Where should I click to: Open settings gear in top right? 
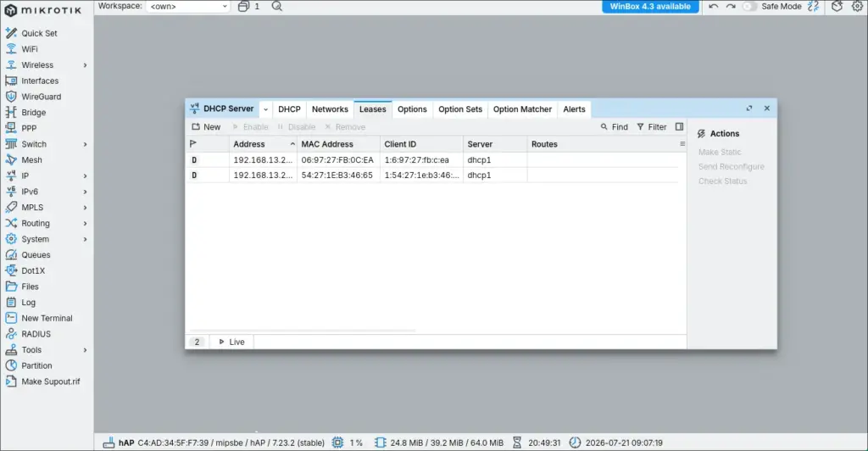pyautogui.click(x=857, y=7)
